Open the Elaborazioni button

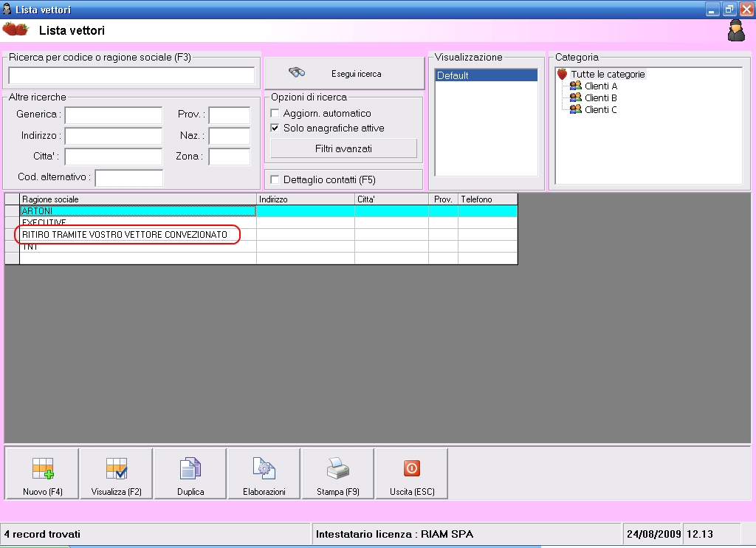(x=264, y=473)
